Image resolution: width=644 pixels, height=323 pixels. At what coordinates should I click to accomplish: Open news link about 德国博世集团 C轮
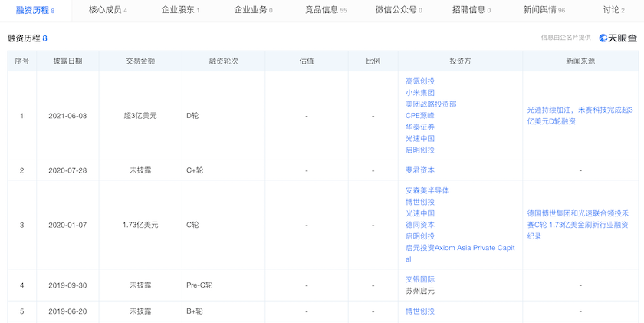(578, 226)
